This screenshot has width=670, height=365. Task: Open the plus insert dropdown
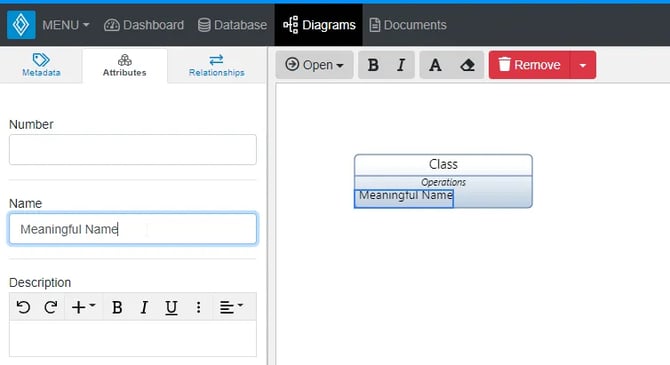tap(83, 307)
